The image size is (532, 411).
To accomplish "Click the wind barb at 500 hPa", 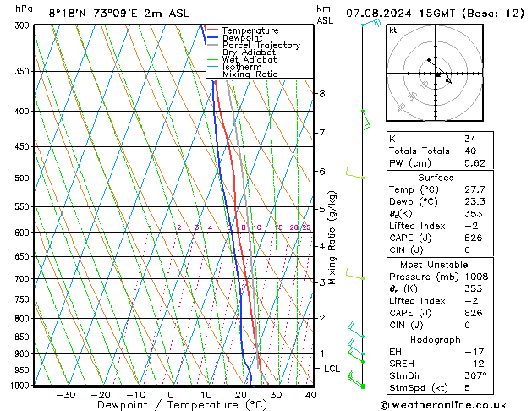I will coord(355,173).
